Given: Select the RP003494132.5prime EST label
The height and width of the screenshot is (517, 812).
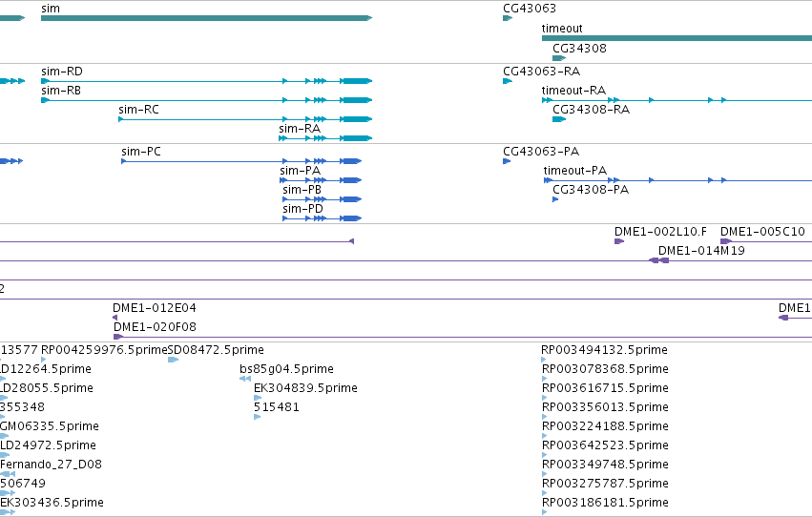Looking at the screenshot, I should (x=604, y=350).
